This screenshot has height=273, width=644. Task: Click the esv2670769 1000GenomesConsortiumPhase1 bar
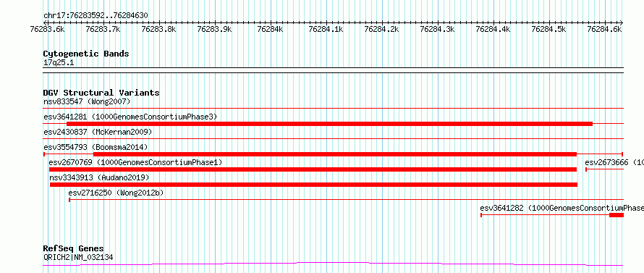pyautogui.click(x=313, y=169)
